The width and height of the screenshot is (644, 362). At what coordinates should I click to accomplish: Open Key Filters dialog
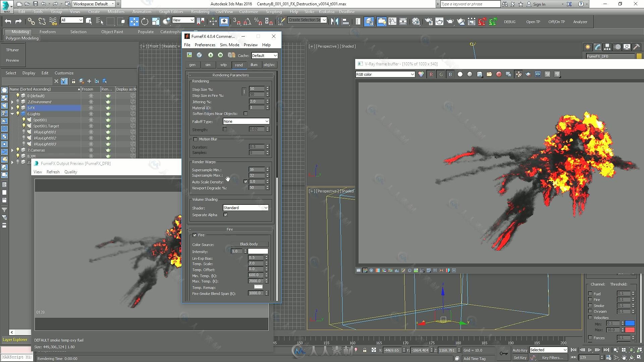pos(552,358)
